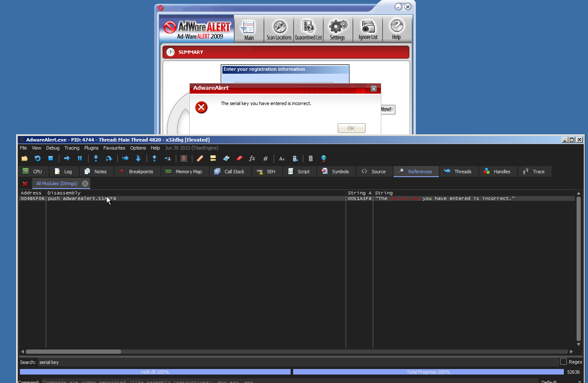Image resolution: width=588 pixels, height=383 pixels.
Task: Click the intermodular calls icon
Action: click(x=295, y=158)
